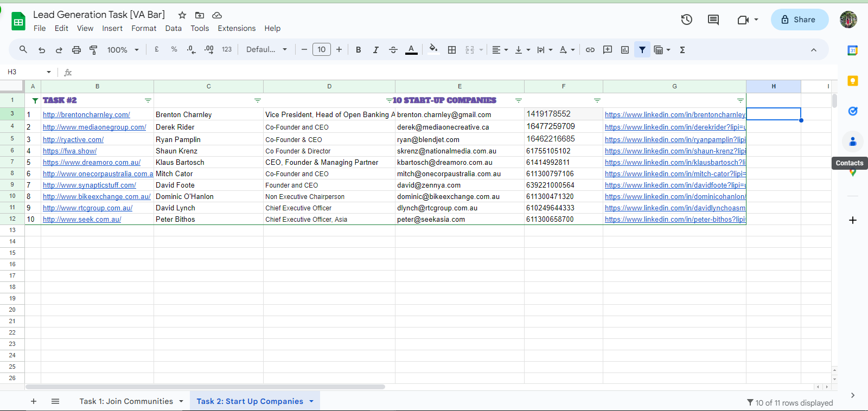Viewport: 868px width, 411px height.
Task: Open the Keep side panel
Action: click(853, 81)
